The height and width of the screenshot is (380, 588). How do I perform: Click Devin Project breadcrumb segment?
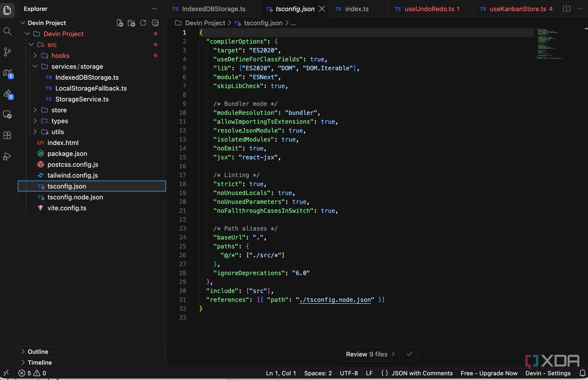click(200, 23)
